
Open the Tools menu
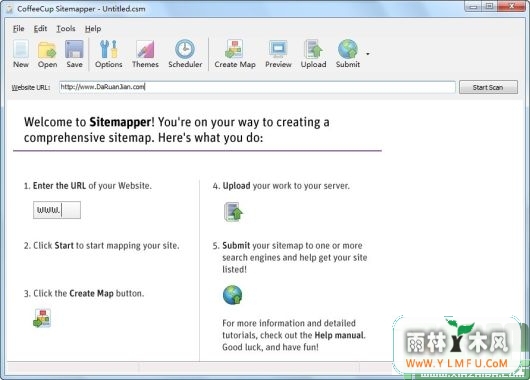[66, 29]
